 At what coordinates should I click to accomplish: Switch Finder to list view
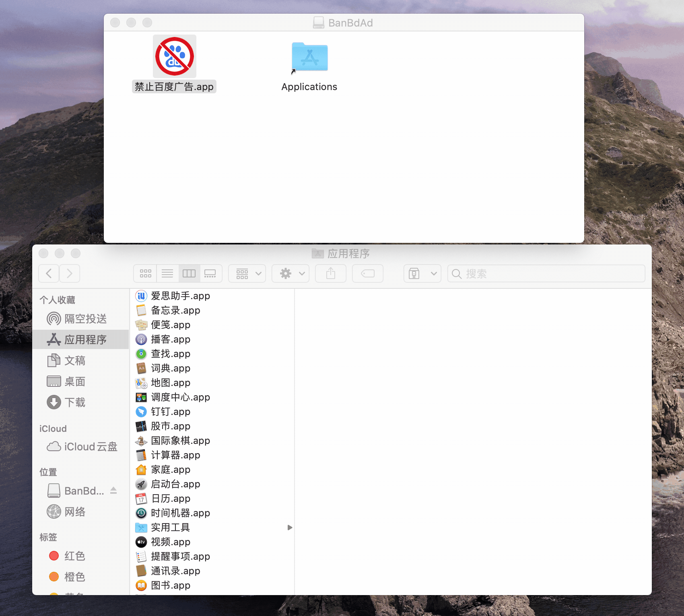167,273
